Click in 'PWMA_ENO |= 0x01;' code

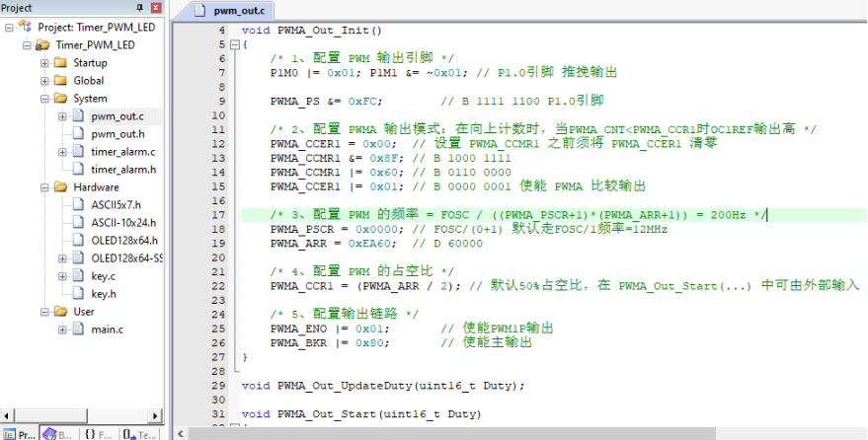tap(330, 329)
